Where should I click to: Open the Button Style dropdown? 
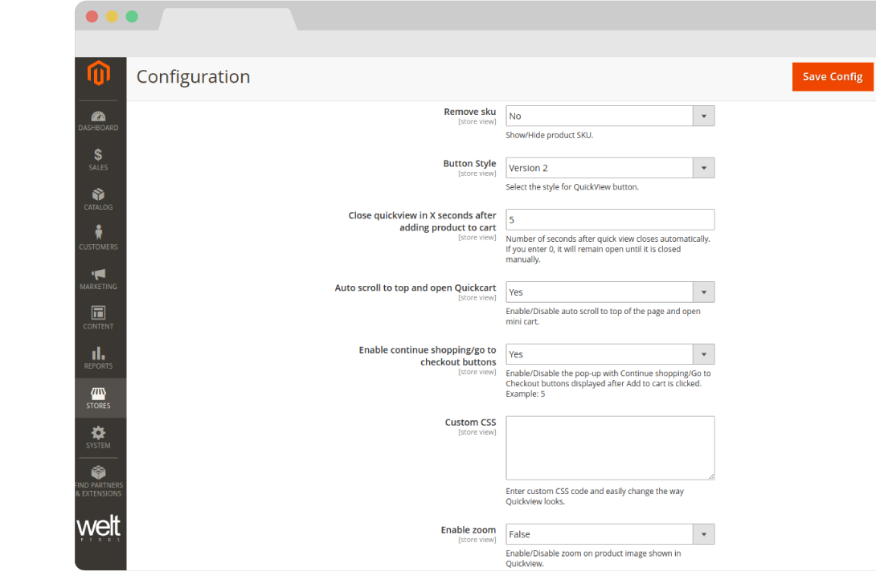(x=609, y=169)
